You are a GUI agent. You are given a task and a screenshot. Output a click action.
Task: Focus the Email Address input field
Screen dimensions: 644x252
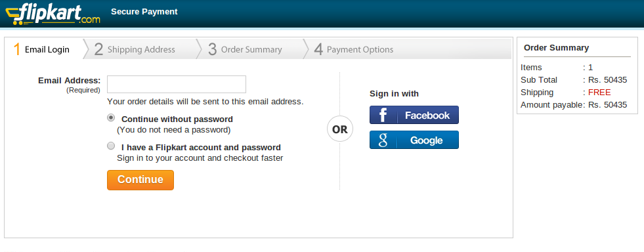pos(177,84)
